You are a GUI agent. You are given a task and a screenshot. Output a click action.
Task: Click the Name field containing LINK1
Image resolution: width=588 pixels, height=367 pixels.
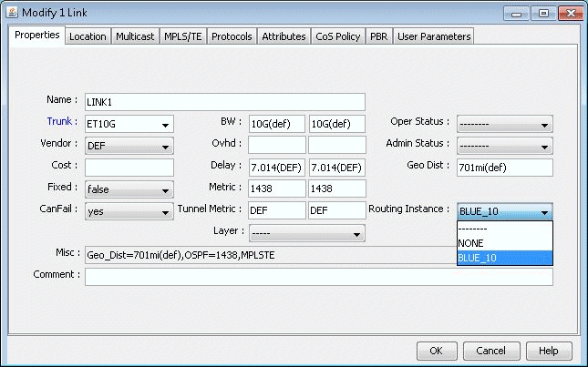[x=224, y=102]
